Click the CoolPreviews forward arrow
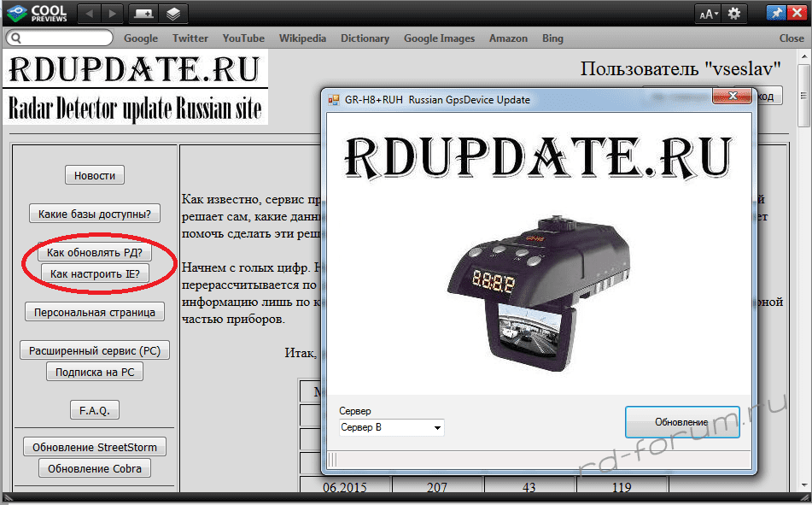Image resolution: width=812 pixels, height=505 pixels. pos(111,14)
